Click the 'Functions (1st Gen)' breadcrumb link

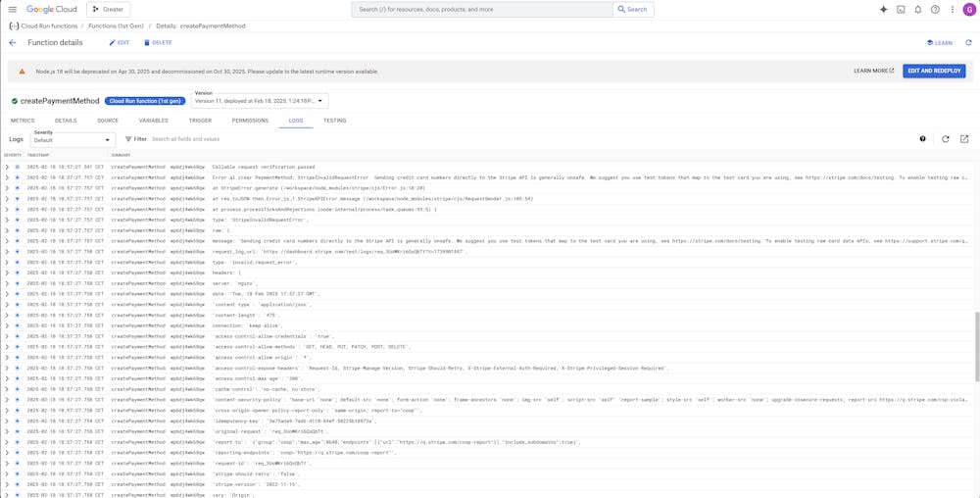tap(115, 26)
